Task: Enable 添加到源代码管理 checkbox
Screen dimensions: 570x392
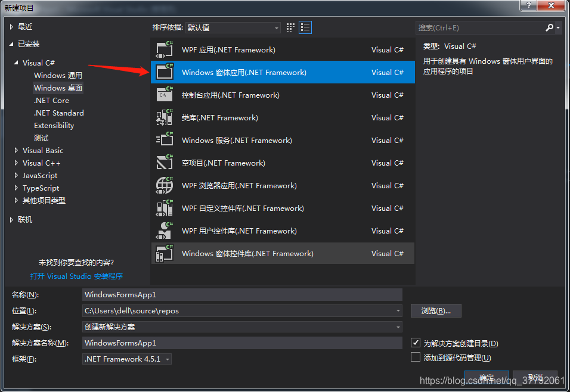Action: point(416,357)
